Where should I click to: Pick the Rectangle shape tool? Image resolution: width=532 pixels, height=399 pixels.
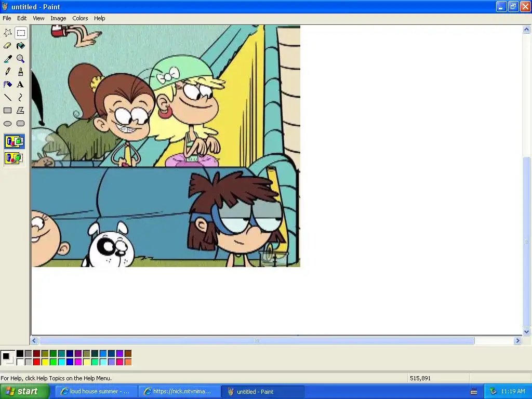click(7, 111)
